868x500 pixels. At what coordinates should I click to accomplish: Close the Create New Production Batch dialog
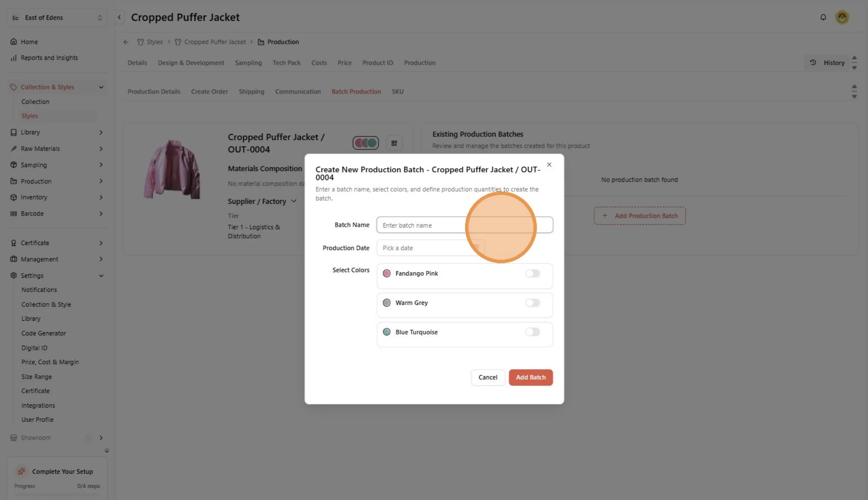click(x=549, y=165)
